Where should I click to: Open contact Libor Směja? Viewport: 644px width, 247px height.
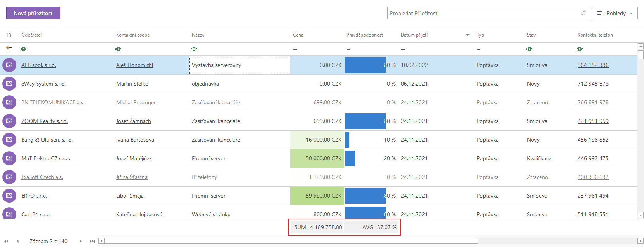tap(130, 196)
